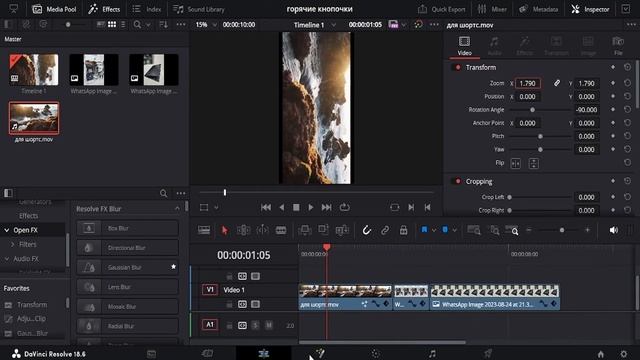This screenshot has width=640, height=360.
Task: Reset Transform section
Action: pyautogui.click(x=627, y=67)
